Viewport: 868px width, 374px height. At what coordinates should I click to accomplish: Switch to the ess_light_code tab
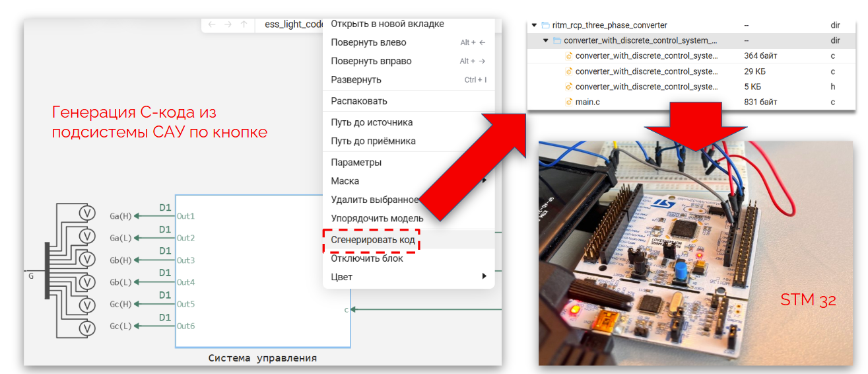(294, 24)
